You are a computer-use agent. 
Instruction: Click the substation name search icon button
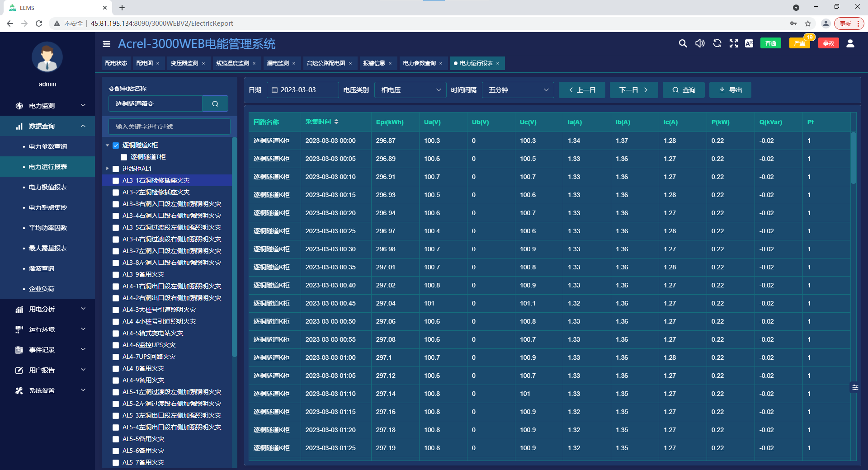(x=215, y=103)
